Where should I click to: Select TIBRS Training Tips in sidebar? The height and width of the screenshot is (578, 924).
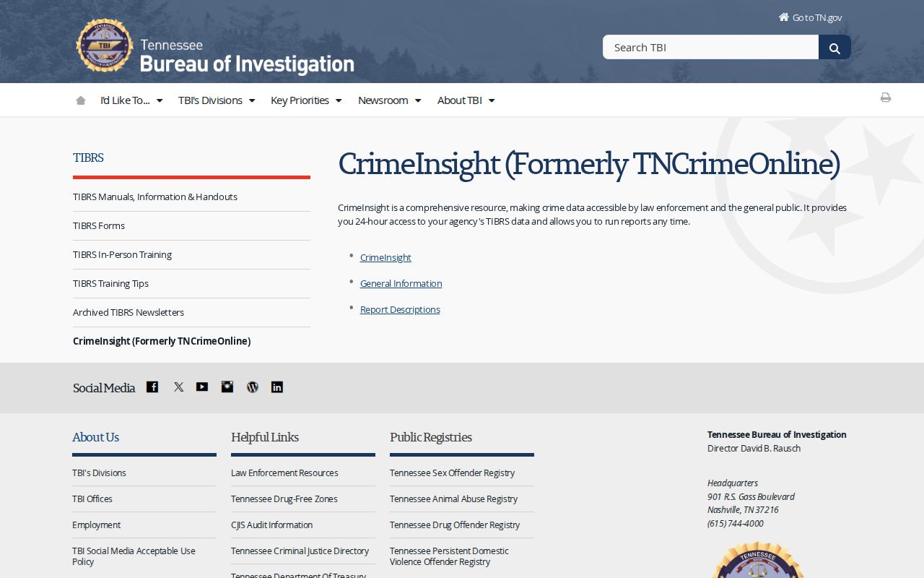pyautogui.click(x=110, y=283)
